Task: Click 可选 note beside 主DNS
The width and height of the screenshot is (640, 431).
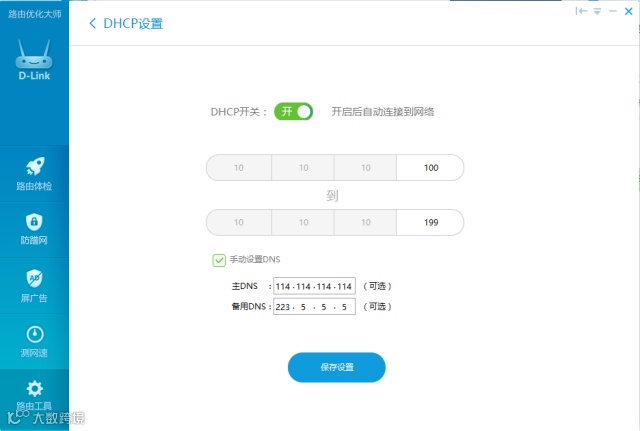Action: [377, 286]
